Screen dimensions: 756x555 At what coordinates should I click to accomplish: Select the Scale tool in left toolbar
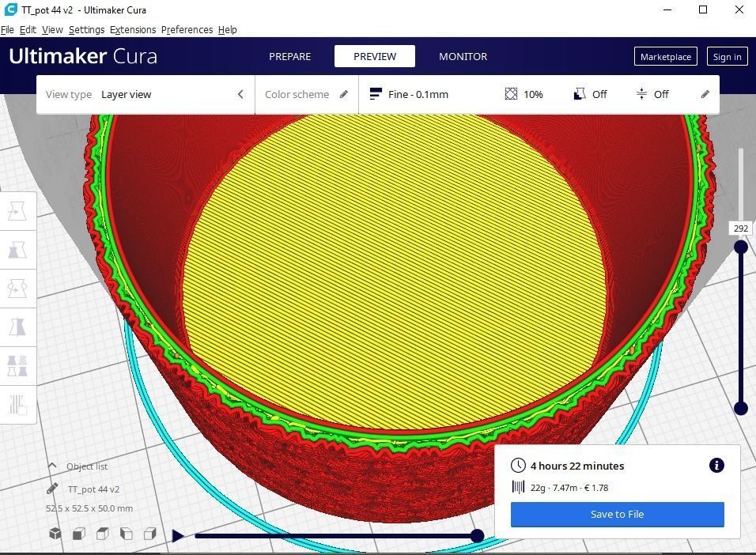(x=17, y=250)
